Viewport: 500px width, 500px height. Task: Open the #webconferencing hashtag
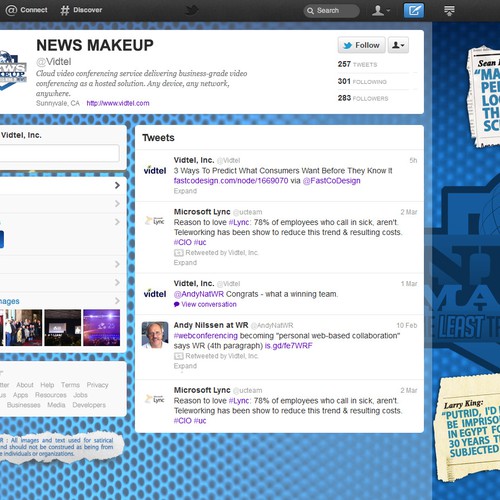206,336
